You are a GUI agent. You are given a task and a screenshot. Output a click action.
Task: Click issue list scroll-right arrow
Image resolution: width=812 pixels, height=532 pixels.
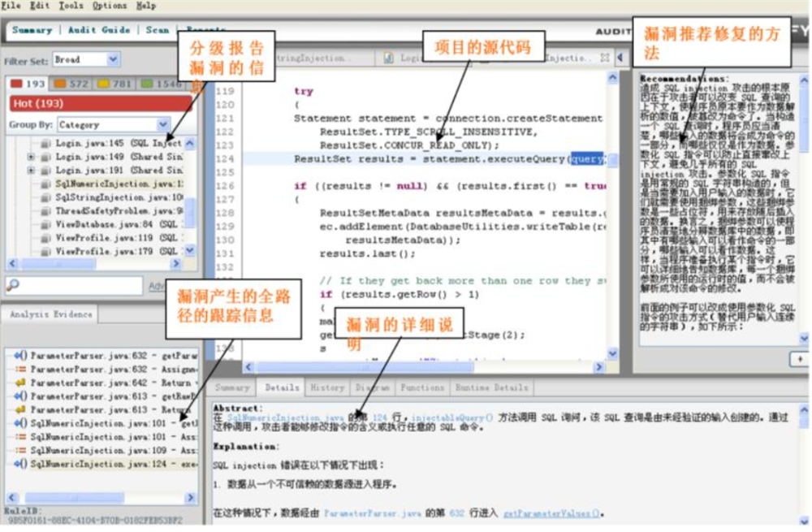coord(175,264)
